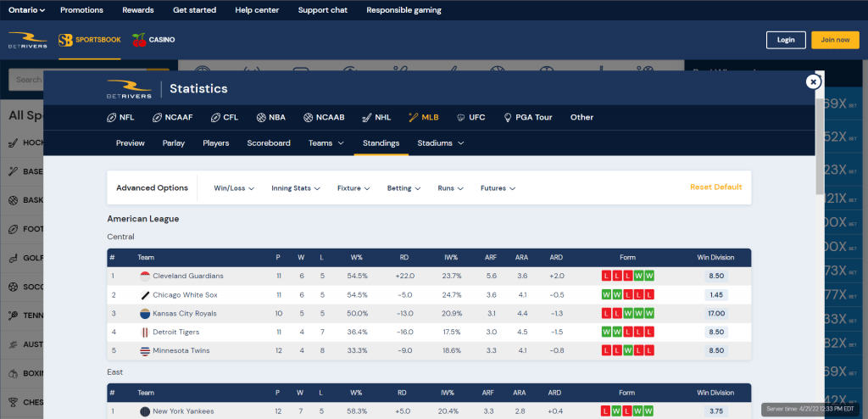Viewport: 868px width, 419px height.
Task: Expand the Runs options
Action: pos(451,188)
